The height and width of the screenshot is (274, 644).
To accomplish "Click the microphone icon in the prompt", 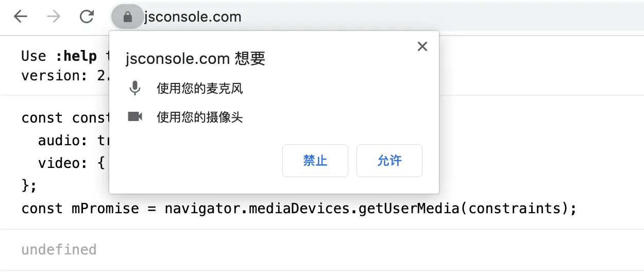I will pyautogui.click(x=135, y=89).
